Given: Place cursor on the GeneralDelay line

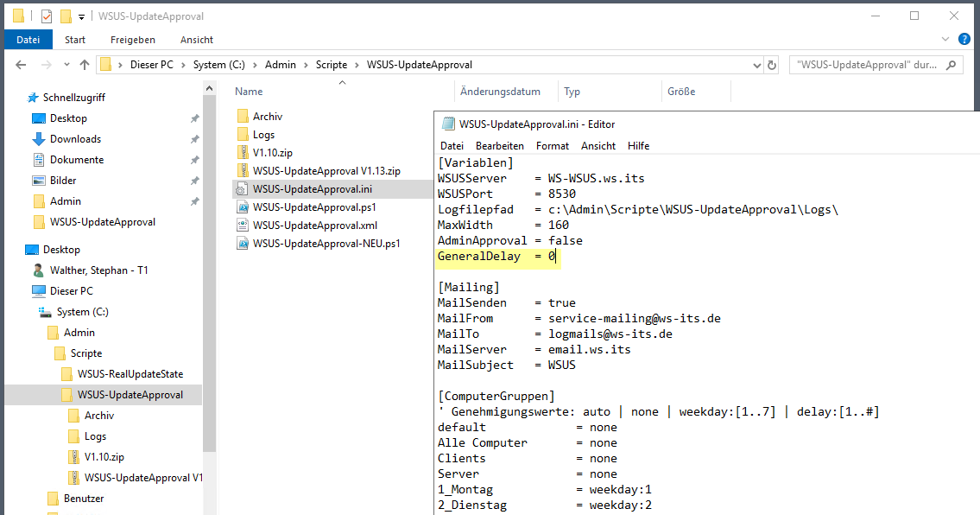Looking at the screenshot, I should [496, 256].
